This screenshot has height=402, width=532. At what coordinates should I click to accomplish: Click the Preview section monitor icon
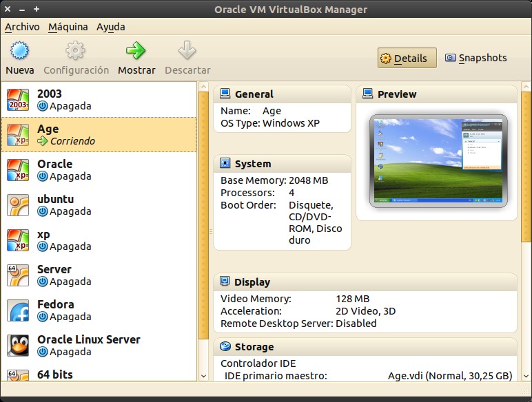coord(367,94)
